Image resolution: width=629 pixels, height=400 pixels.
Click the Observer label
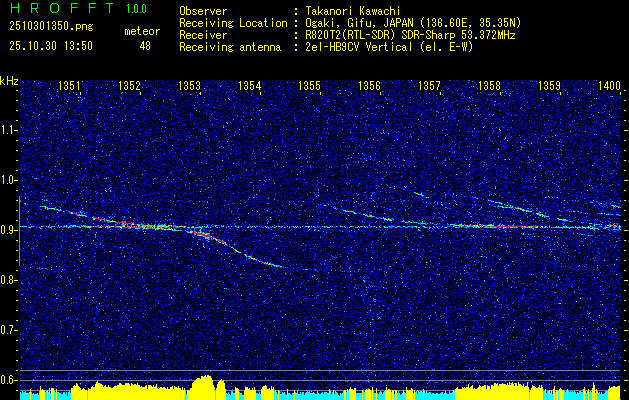[203, 11]
